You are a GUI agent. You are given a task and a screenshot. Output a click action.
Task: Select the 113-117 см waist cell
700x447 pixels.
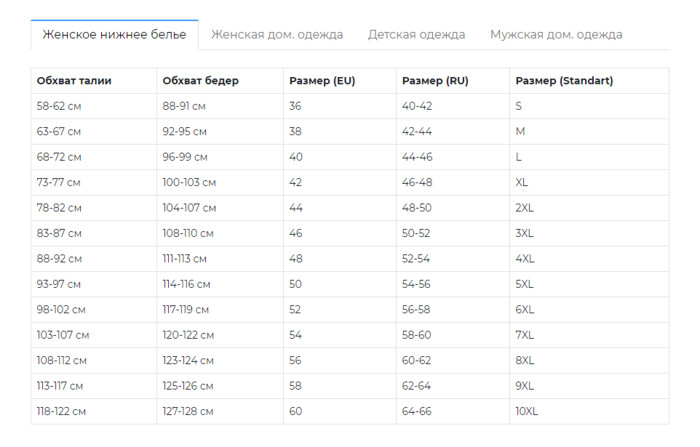[60, 386]
